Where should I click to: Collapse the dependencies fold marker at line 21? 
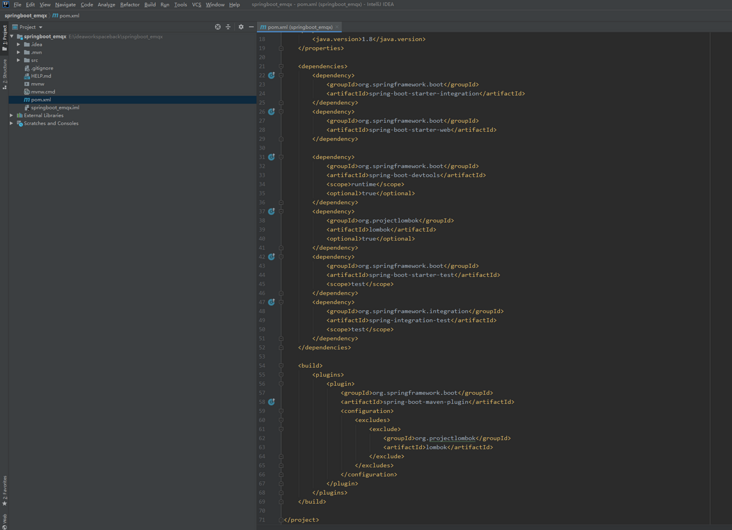(281, 66)
